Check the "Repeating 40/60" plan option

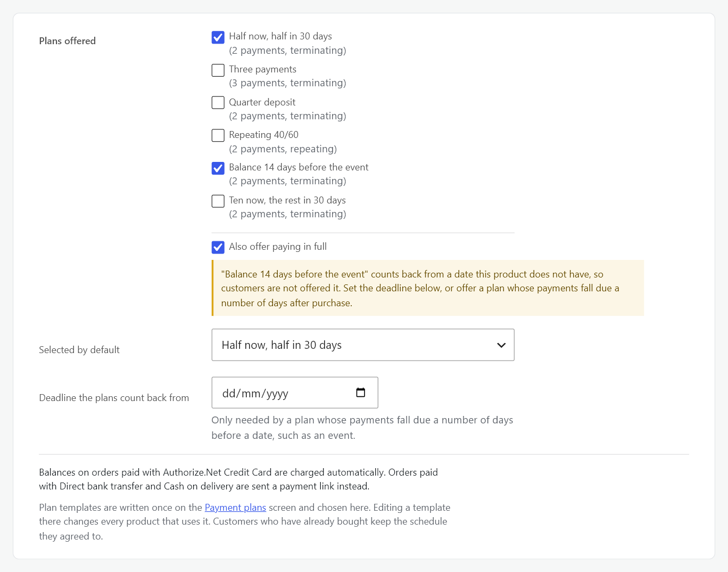(x=218, y=135)
